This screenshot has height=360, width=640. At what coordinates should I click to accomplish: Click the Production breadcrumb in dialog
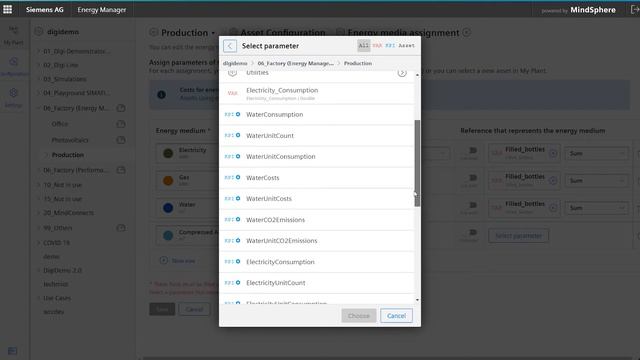(x=358, y=63)
